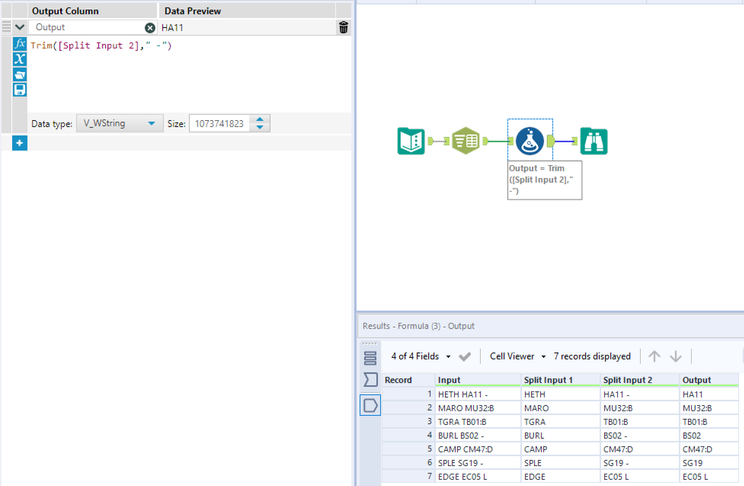The height and width of the screenshot is (486, 744).
Task: Open the fx functions list
Action: (19, 45)
